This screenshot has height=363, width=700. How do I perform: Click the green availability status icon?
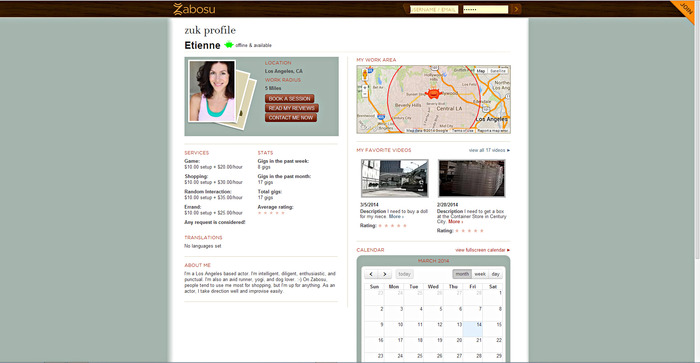tap(229, 45)
